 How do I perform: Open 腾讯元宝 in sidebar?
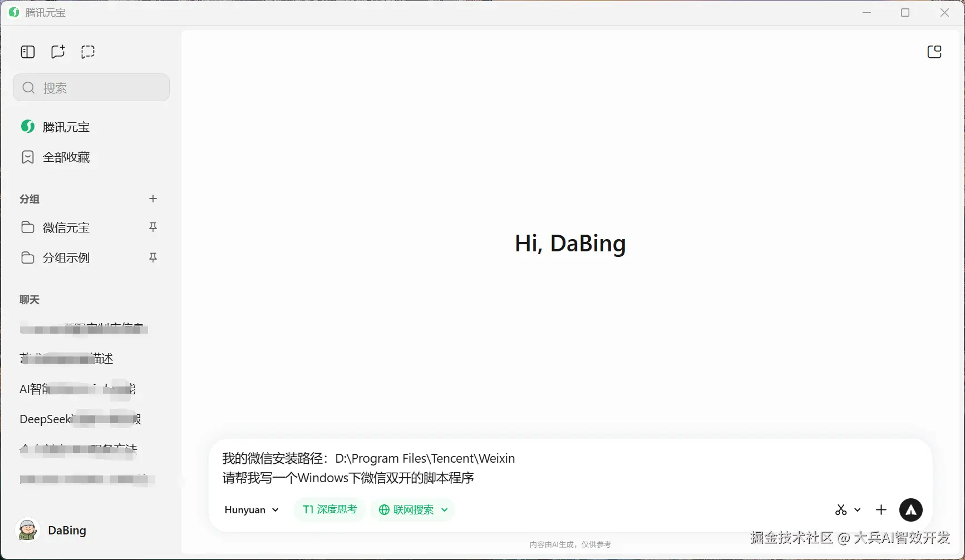pyautogui.click(x=66, y=127)
